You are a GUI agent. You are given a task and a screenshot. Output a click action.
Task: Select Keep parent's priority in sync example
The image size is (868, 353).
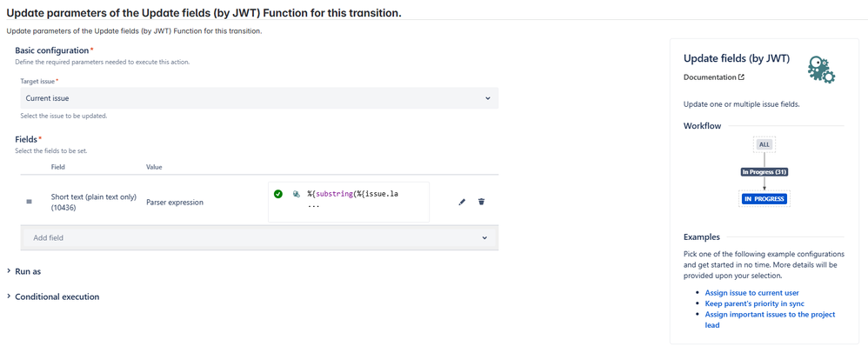754,303
